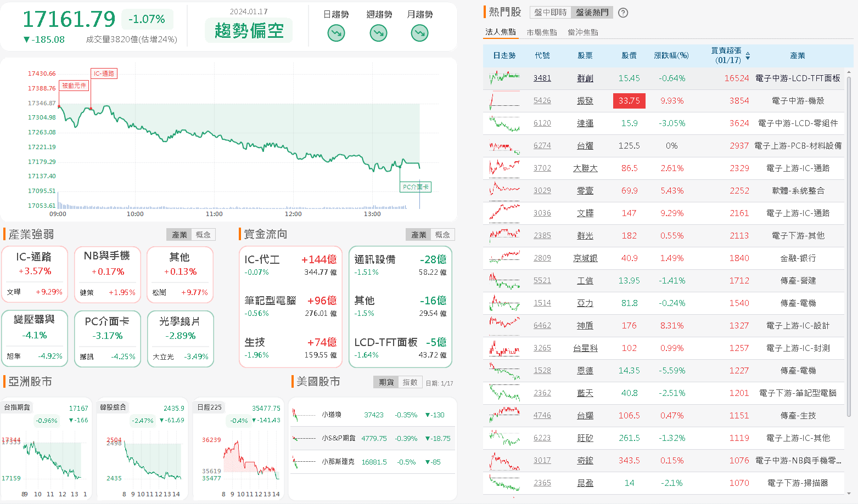Open the hot stocks help question-mark icon
This screenshot has height=504, width=858.
click(623, 13)
